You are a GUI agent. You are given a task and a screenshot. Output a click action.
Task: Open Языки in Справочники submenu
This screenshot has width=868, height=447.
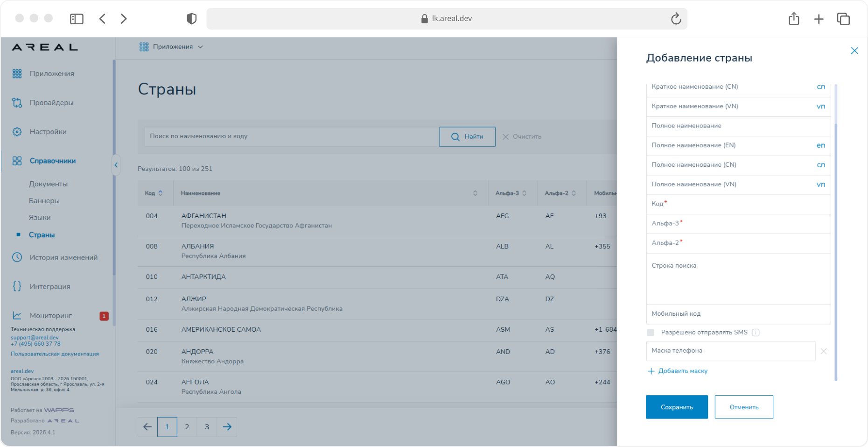40,218
